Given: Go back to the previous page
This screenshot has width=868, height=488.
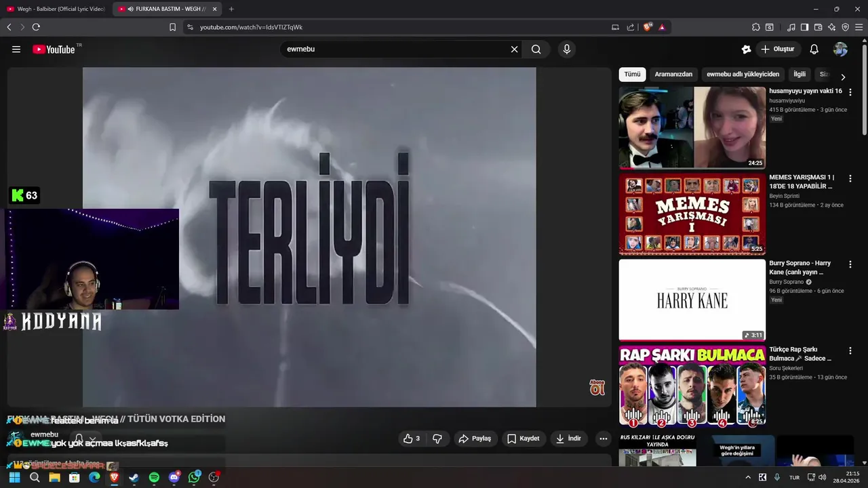Looking at the screenshot, I should 9,27.
